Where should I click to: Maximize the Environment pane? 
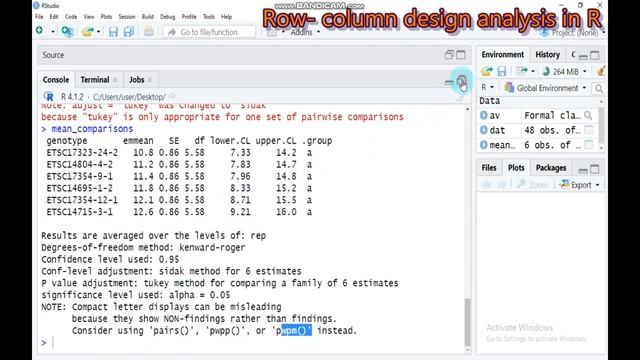pyautogui.click(x=595, y=55)
